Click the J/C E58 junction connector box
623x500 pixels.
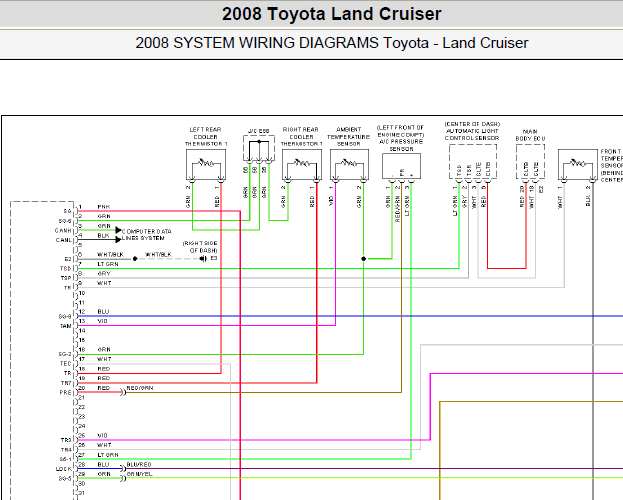point(259,148)
